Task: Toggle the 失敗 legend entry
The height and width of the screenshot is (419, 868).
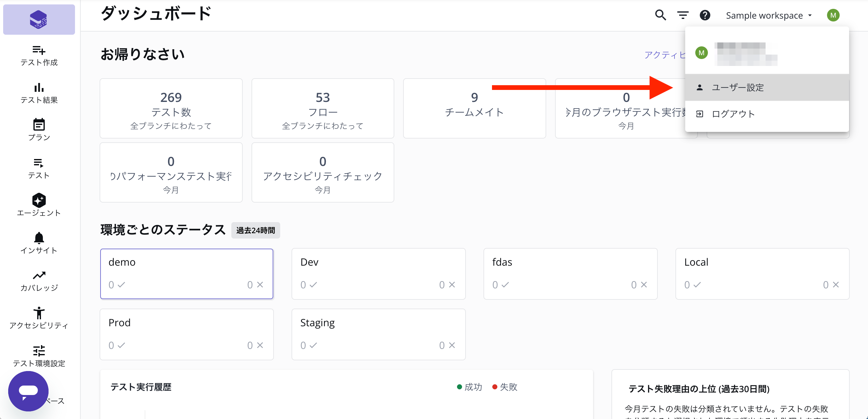Action: 504,387
